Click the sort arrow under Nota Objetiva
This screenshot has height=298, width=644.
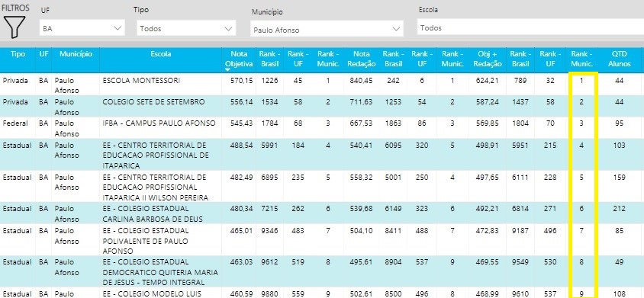point(228,70)
